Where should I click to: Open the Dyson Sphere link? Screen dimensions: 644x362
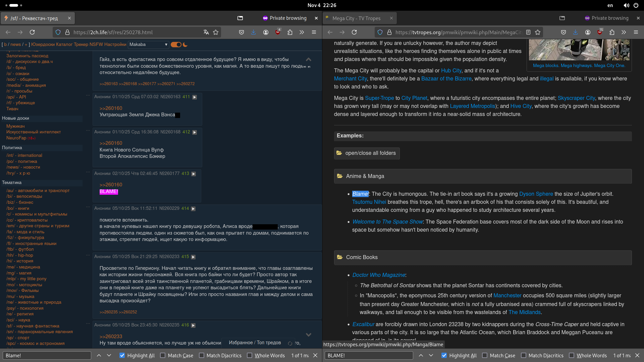(536, 194)
